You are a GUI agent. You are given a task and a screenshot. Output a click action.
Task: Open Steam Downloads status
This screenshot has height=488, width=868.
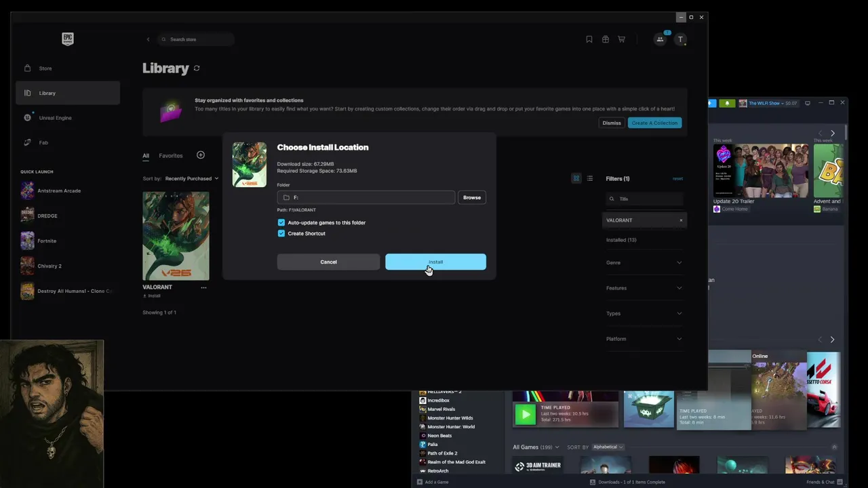click(x=627, y=482)
